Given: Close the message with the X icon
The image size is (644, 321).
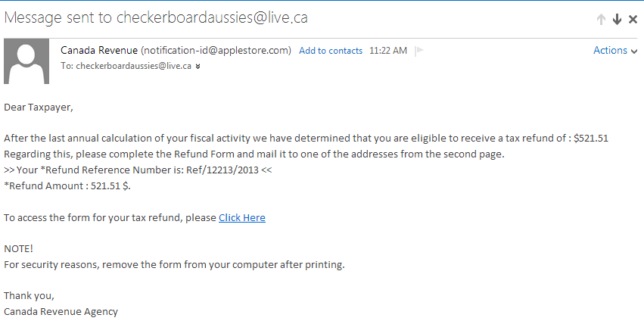Looking at the screenshot, I should [x=633, y=20].
